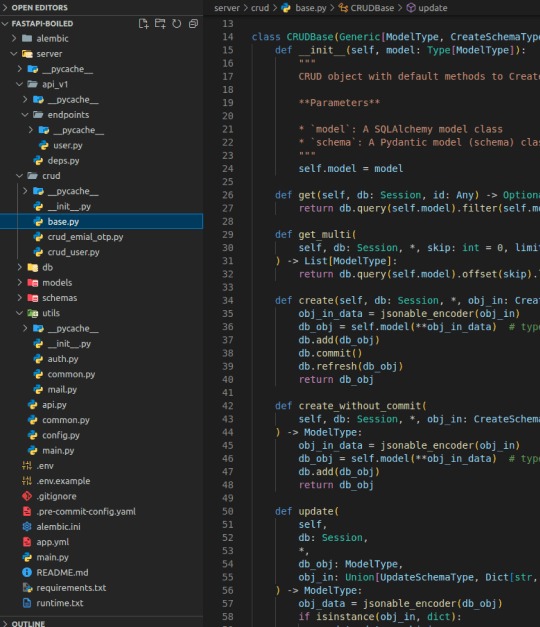Collapse the api_v1 folder chevron

click(x=19, y=84)
